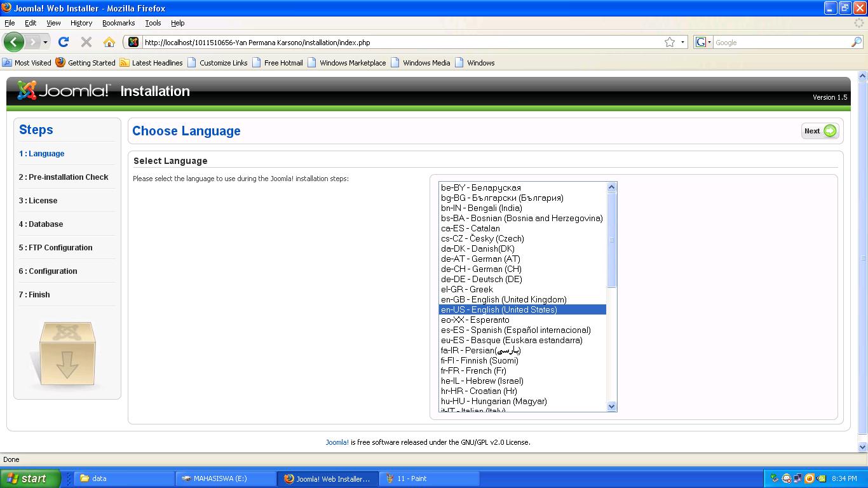Select eu-ES Basque language

click(x=522, y=340)
